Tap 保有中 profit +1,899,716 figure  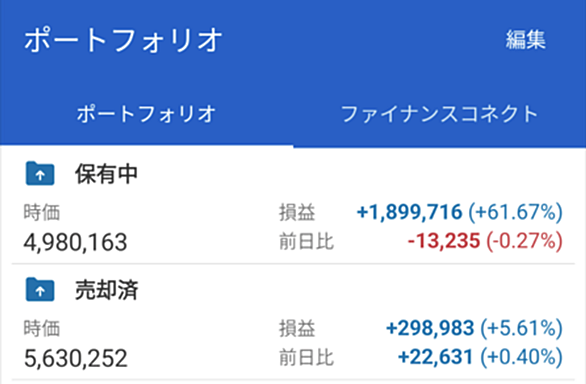click(410, 212)
